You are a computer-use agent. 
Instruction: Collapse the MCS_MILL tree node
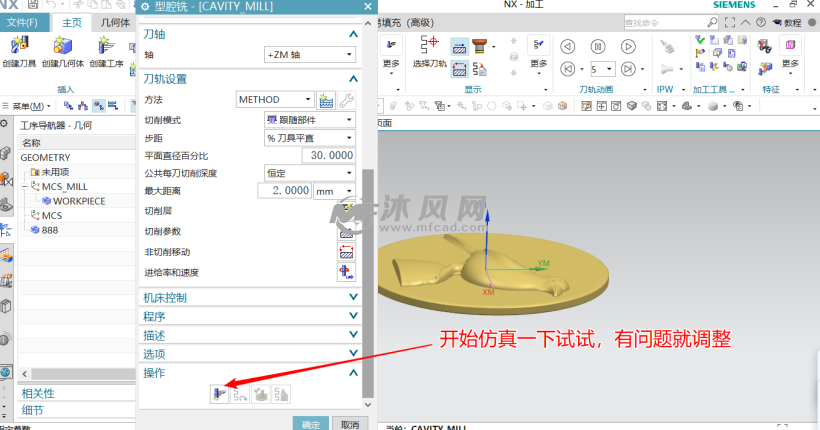[25, 187]
